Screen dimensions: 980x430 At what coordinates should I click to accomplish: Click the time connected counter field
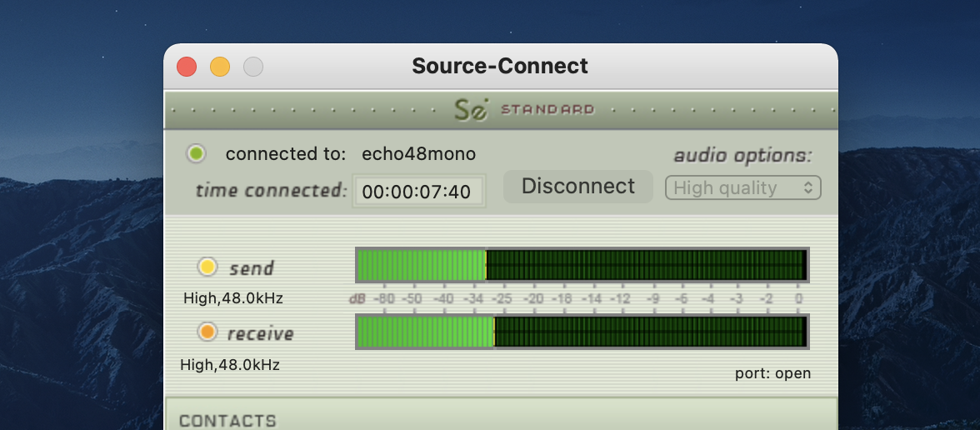point(417,192)
